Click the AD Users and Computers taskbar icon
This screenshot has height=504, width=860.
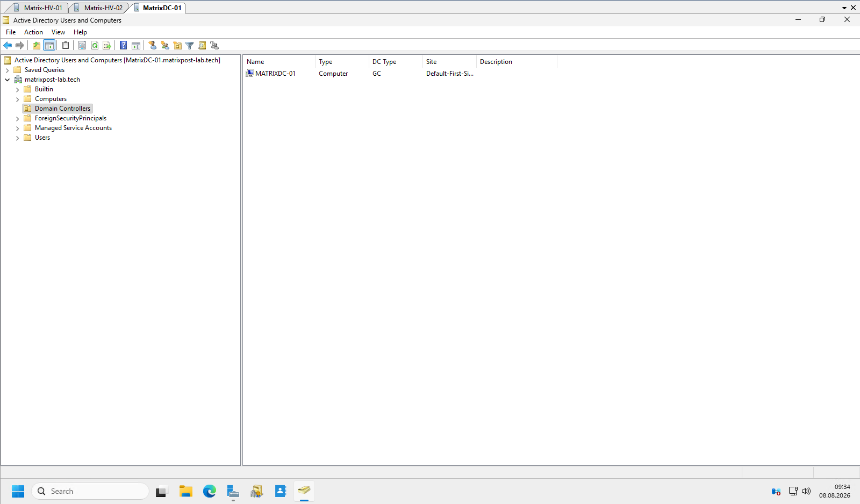[x=304, y=491]
